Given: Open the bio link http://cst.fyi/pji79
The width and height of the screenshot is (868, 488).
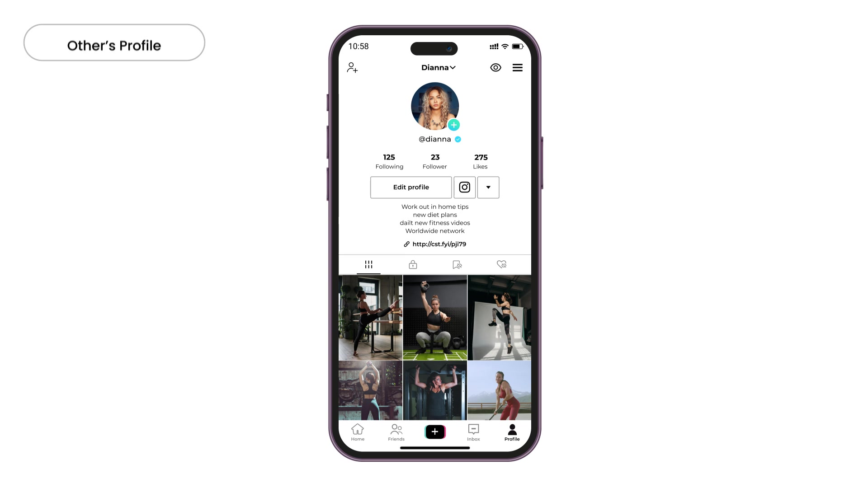Looking at the screenshot, I should (x=435, y=244).
